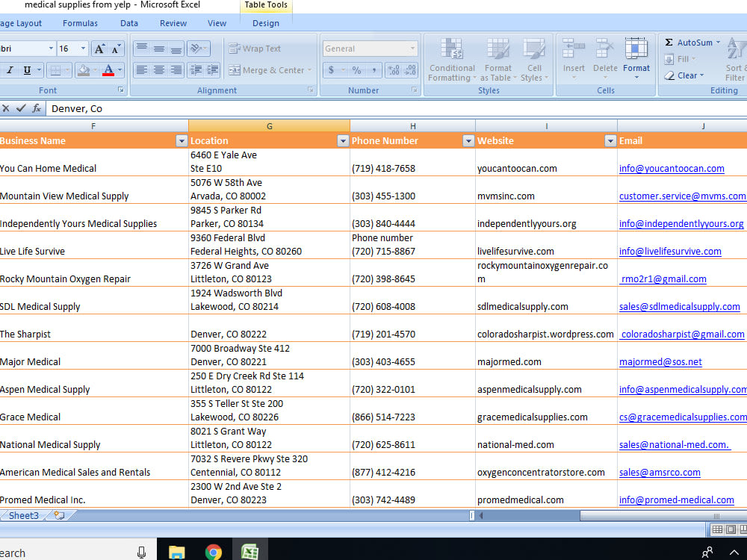The image size is (747, 560).
Task: Select Bottom Align in Alignment group
Action: (x=176, y=49)
